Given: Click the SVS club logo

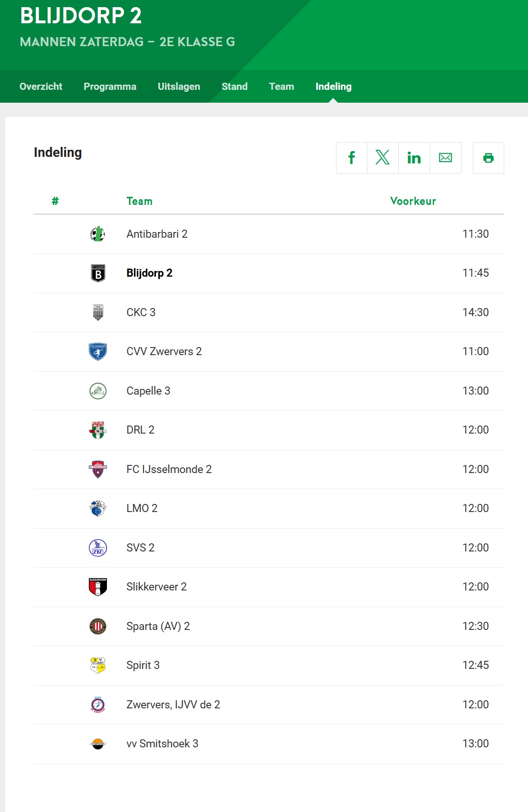Looking at the screenshot, I should 98,548.
